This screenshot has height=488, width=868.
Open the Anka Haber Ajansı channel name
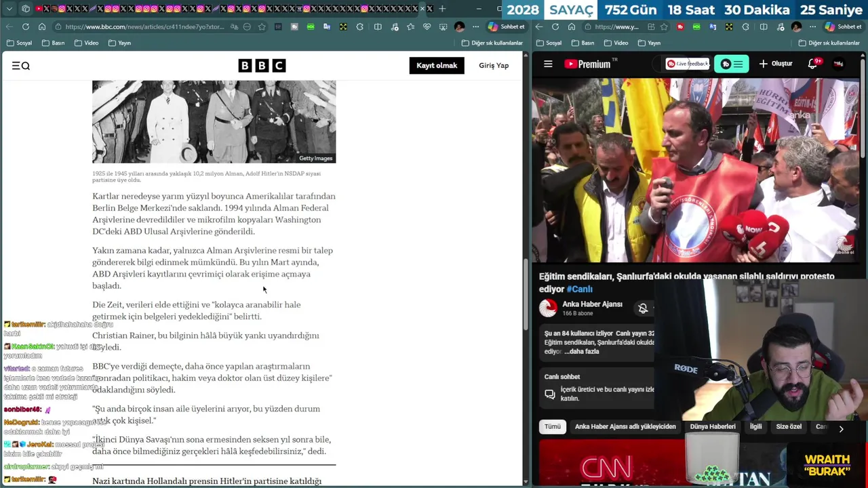592,304
